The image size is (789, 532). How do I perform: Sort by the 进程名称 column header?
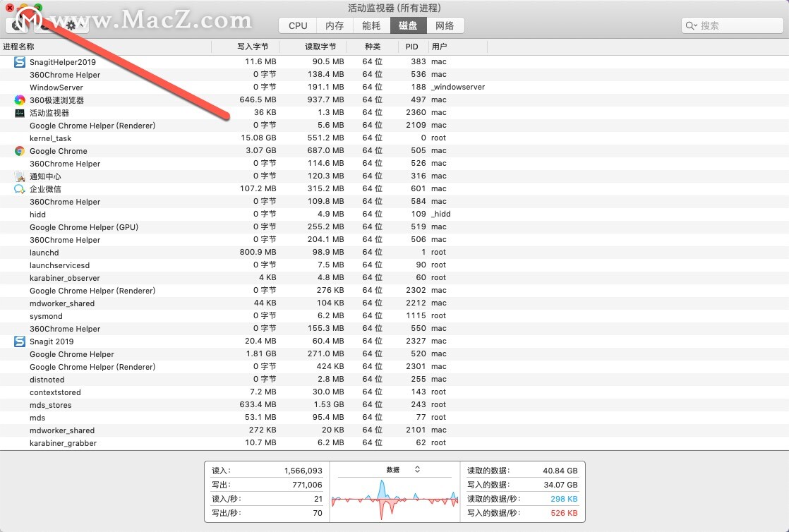106,47
